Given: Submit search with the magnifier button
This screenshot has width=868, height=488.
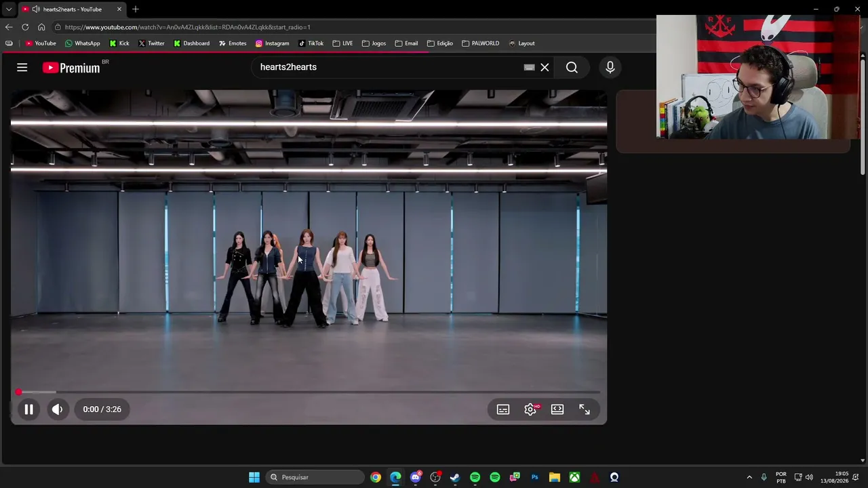Looking at the screenshot, I should click(572, 67).
